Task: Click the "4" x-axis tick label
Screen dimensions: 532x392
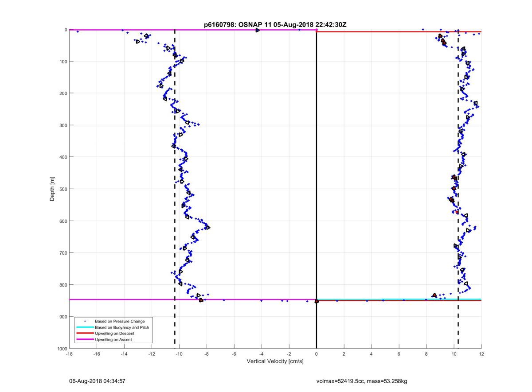Action: pyautogui.click(x=372, y=354)
